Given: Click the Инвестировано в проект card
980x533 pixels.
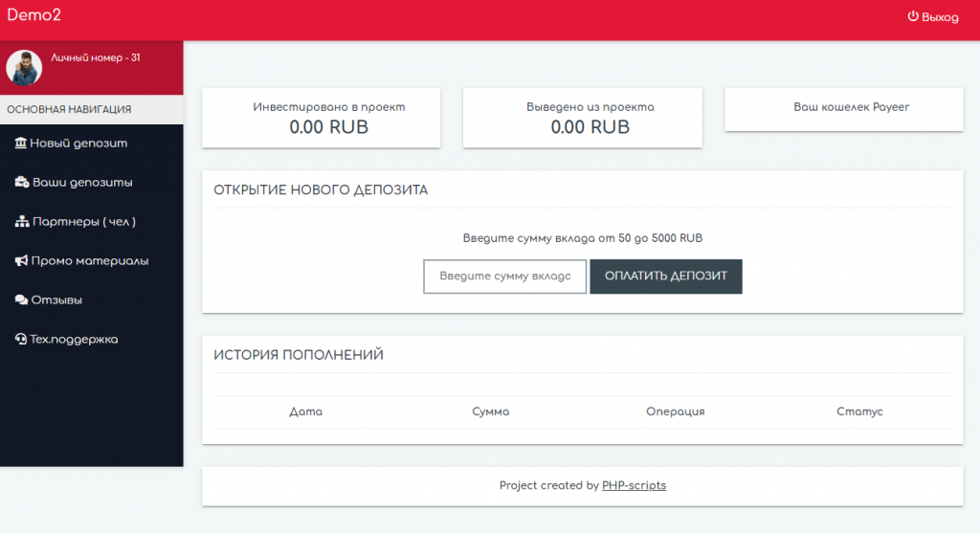Looking at the screenshot, I should 322,118.
